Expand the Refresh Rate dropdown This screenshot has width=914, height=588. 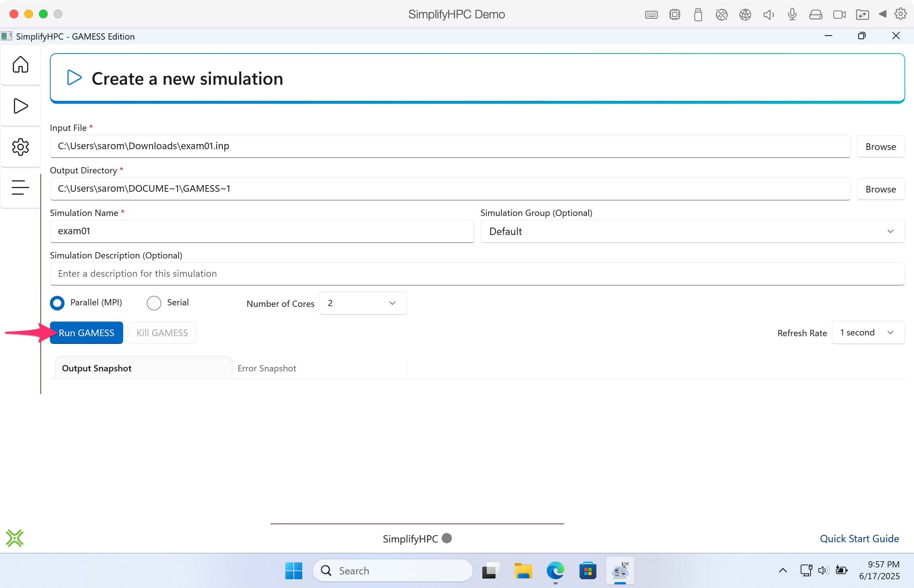pyautogui.click(x=868, y=332)
